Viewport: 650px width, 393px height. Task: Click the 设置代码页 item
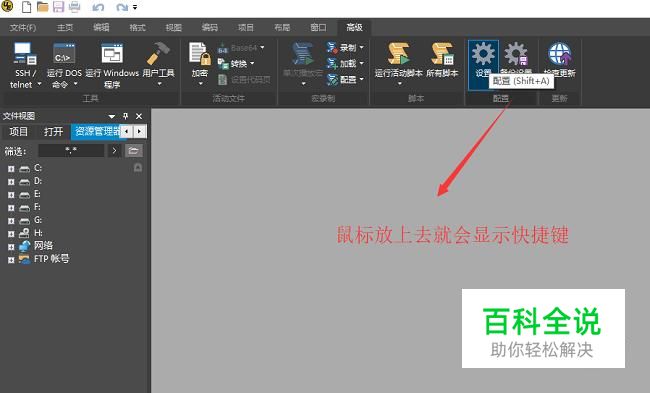point(244,80)
